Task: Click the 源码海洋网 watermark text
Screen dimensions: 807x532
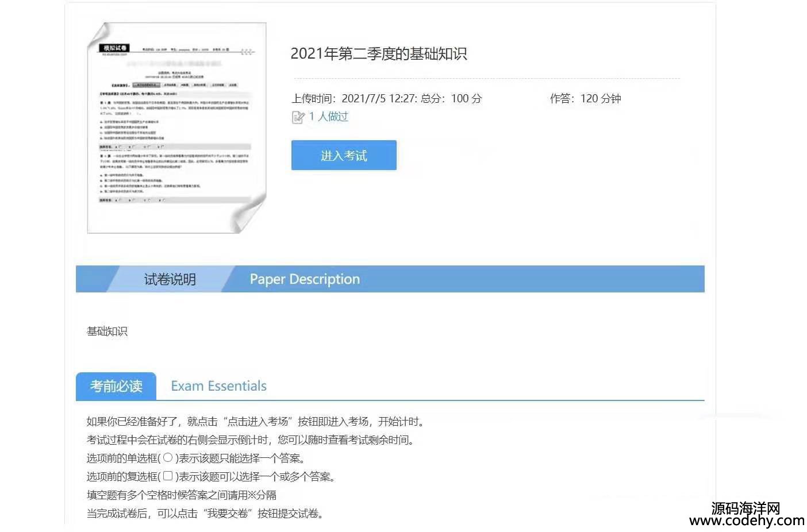Action: tap(745, 508)
